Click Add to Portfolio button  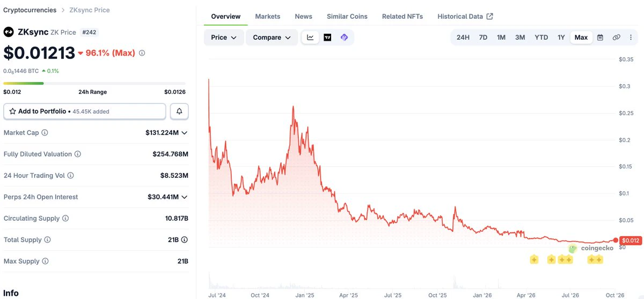(85, 111)
